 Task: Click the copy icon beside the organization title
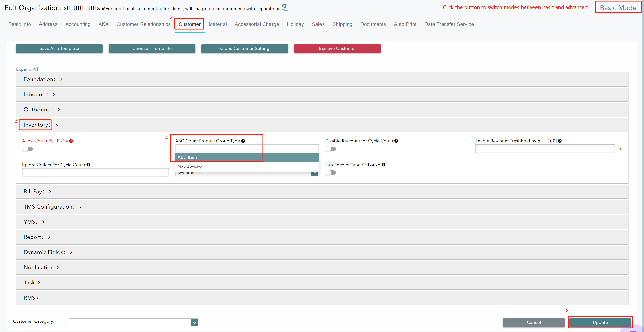(x=285, y=8)
